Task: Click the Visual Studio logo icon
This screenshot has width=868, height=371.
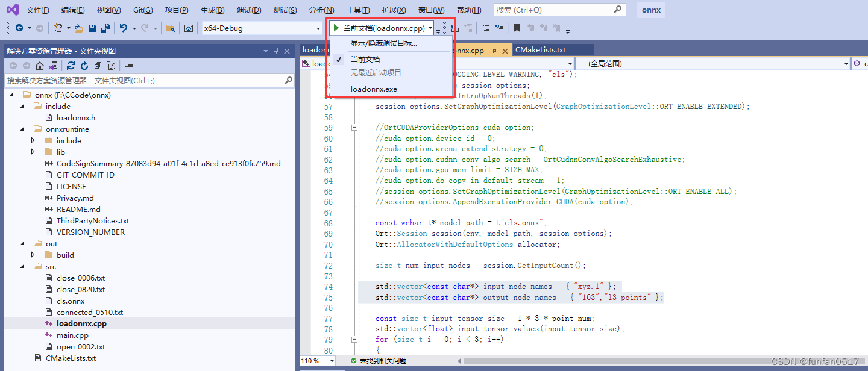Action: tap(13, 10)
